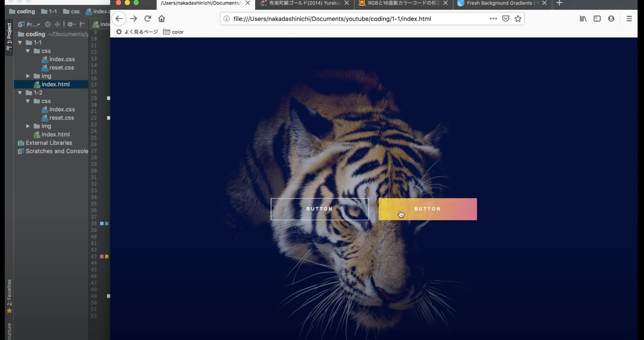The height and width of the screenshot is (340, 644).
Task: Bookmark this page with the star icon
Action: tap(518, 19)
